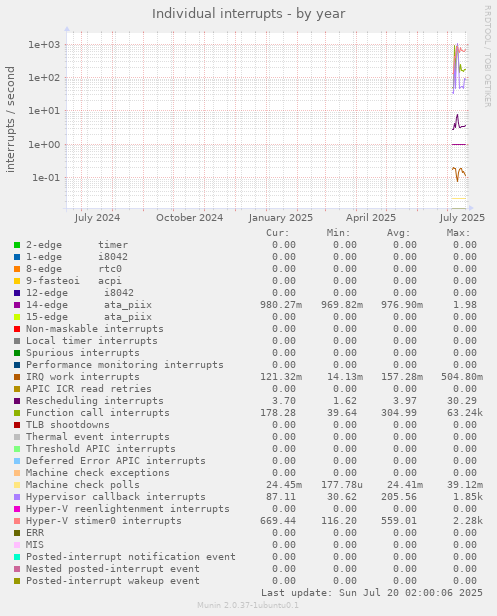Click the '1e+01' y-axis tick label
Screen dimensions: 497x616
[44, 111]
